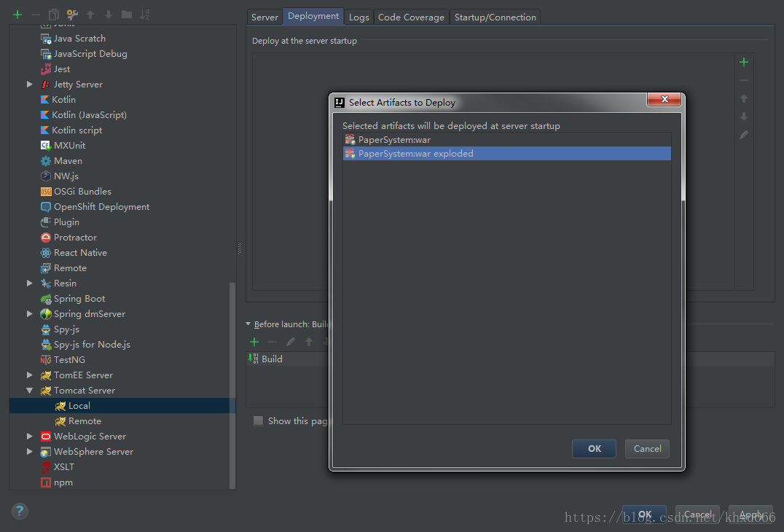Viewport: 784px width, 532px height.
Task: Add deployment artifact with green plus
Action: [743, 62]
